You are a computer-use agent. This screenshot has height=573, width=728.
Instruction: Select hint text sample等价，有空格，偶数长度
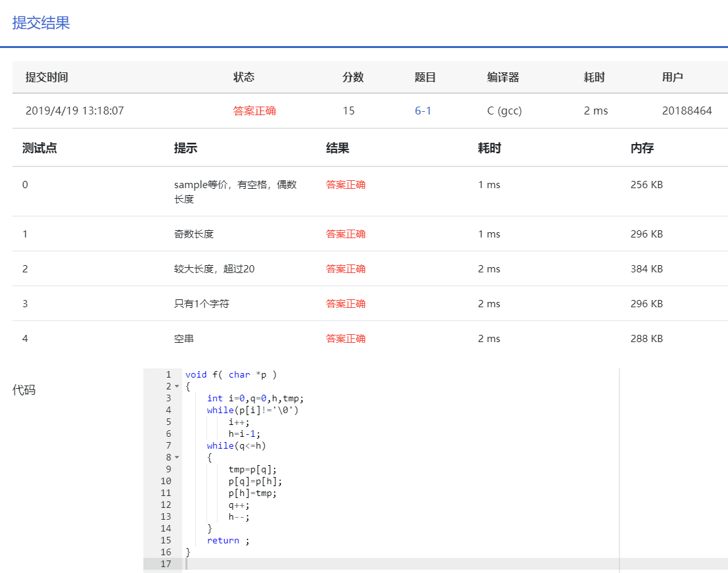pyautogui.click(x=235, y=192)
